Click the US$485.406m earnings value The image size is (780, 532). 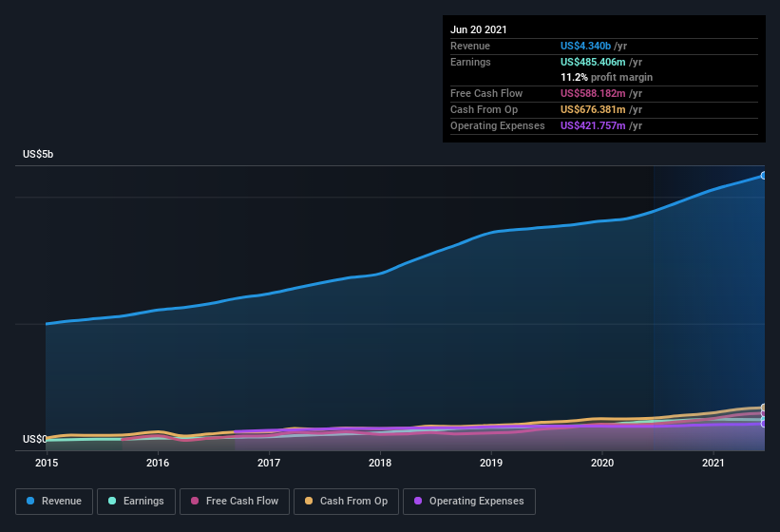click(x=593, y=62)
